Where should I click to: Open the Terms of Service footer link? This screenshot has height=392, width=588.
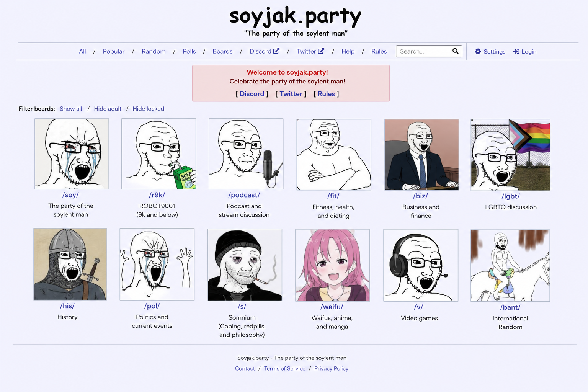click(x=284, y=368)
